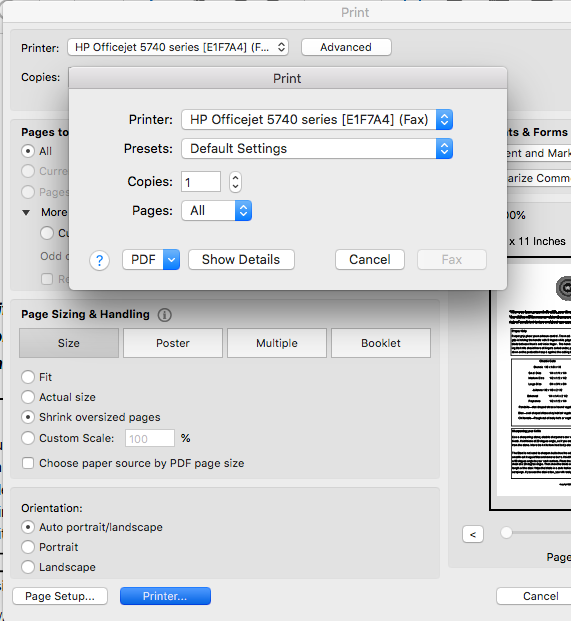This screenshot has width=571, height=621.
Task: Select Portrait orientation
Action: point(28,547)
